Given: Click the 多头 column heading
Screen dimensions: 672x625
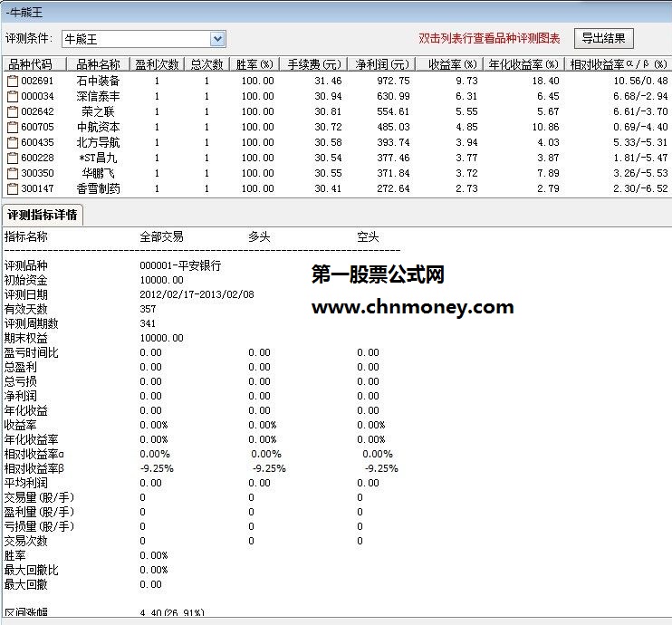Looking at the screenshot, I should (259, 236).
